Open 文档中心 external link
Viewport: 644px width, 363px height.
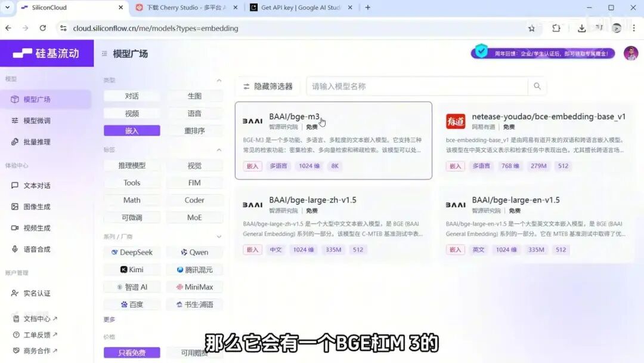pos(35,319)
